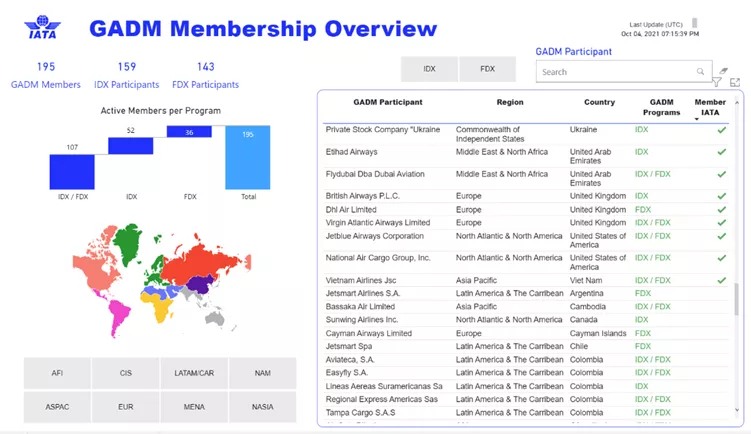Screen dimensions: 751x434
Task: Click green Greenland region on map
Action: pos(128,242)
